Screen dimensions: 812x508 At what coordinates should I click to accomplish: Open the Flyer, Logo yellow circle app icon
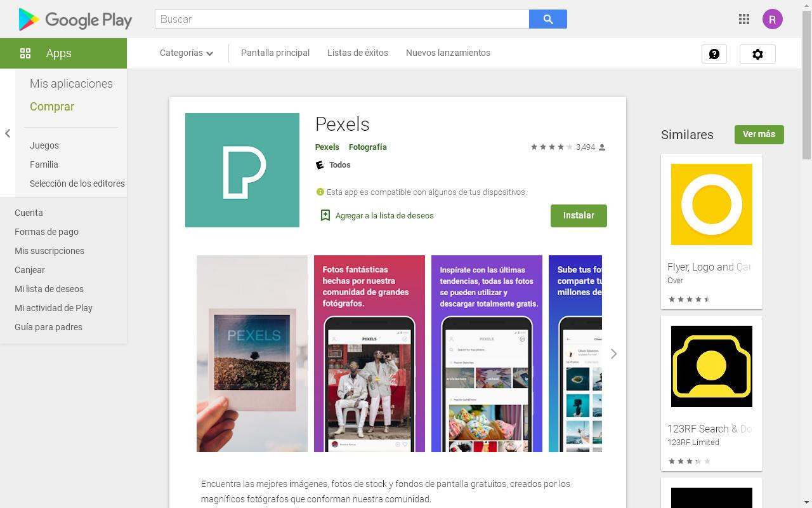coord(712,204)
